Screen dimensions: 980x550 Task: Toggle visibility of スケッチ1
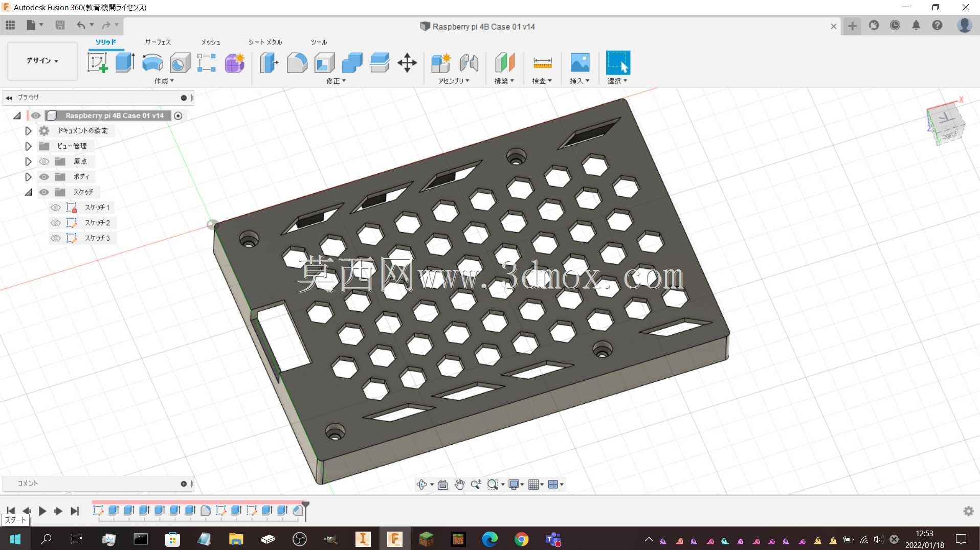56,208
